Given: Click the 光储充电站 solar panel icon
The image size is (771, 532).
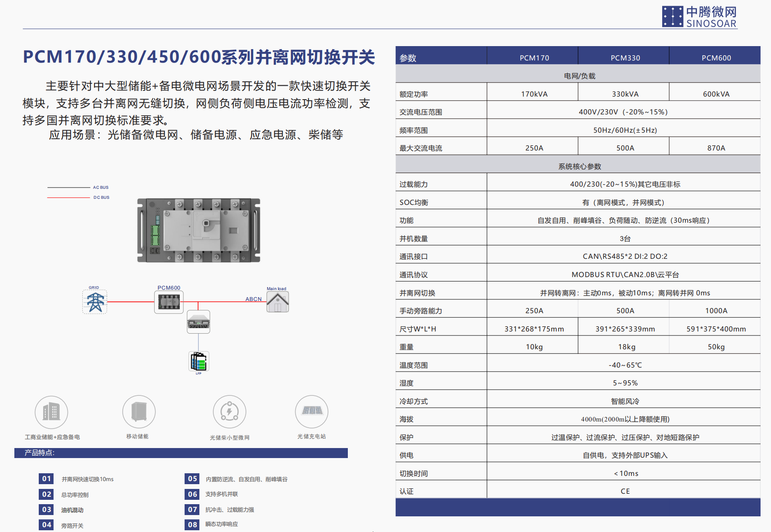Looking at the screenshot, I should (x=312, y=411).
